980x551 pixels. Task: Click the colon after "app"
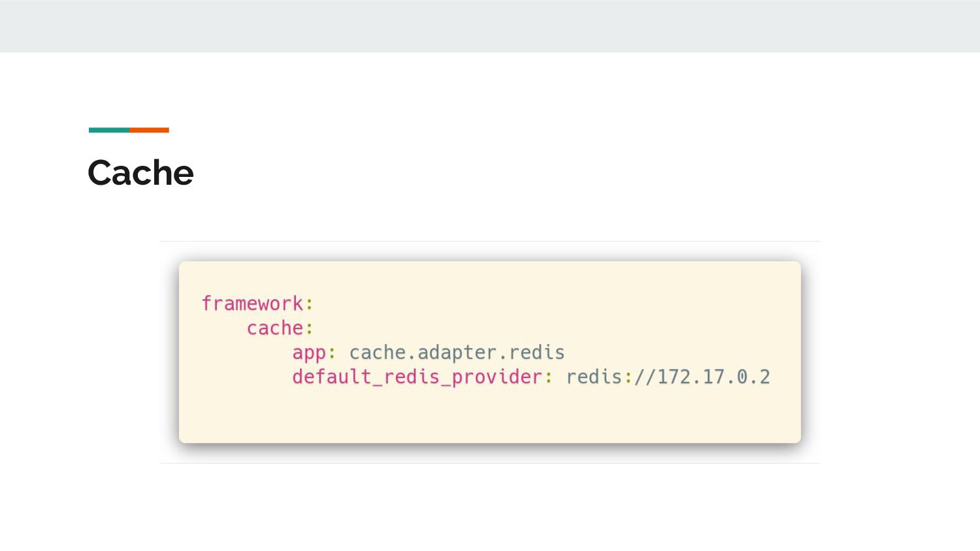coord(332,353)
